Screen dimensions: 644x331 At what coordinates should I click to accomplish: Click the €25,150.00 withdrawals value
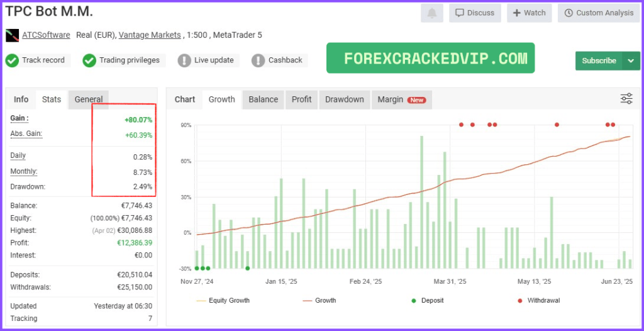(x=135, y=288)
